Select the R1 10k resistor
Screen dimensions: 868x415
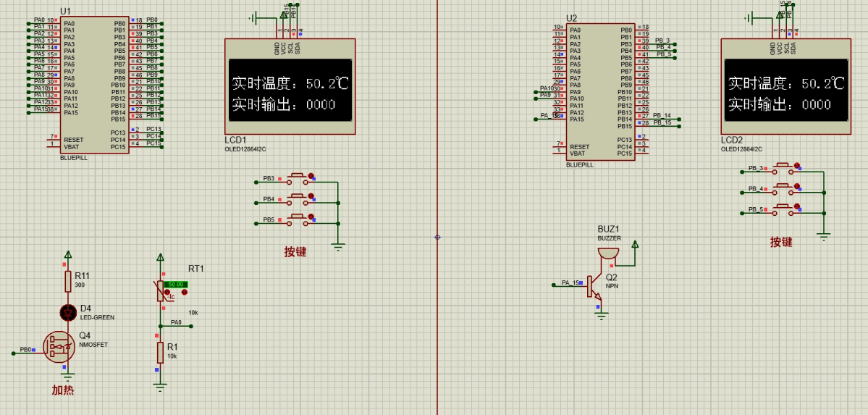pos(160,353)
